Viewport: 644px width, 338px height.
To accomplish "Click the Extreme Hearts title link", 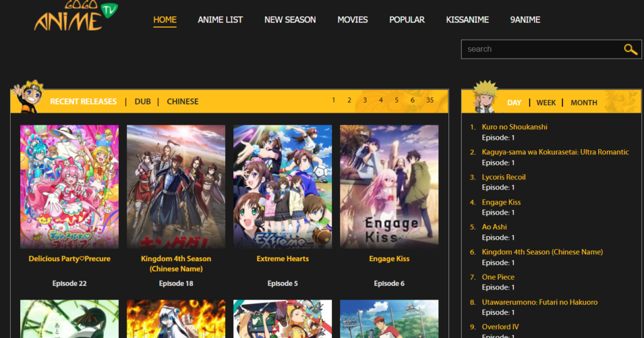I will point(282,259).
